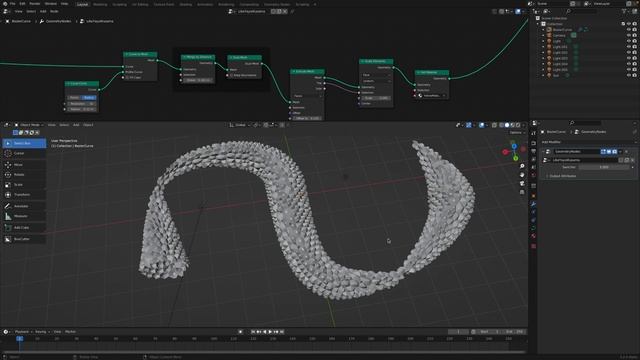Select the Scale tool

coord(24,184)
